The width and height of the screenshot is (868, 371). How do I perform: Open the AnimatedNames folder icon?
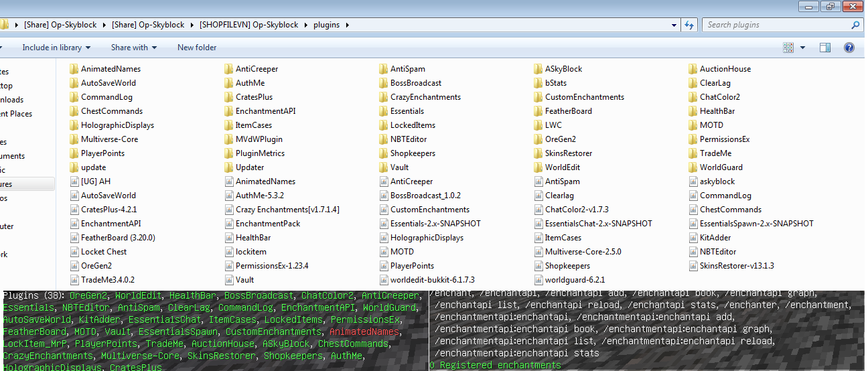coord(74,69)
